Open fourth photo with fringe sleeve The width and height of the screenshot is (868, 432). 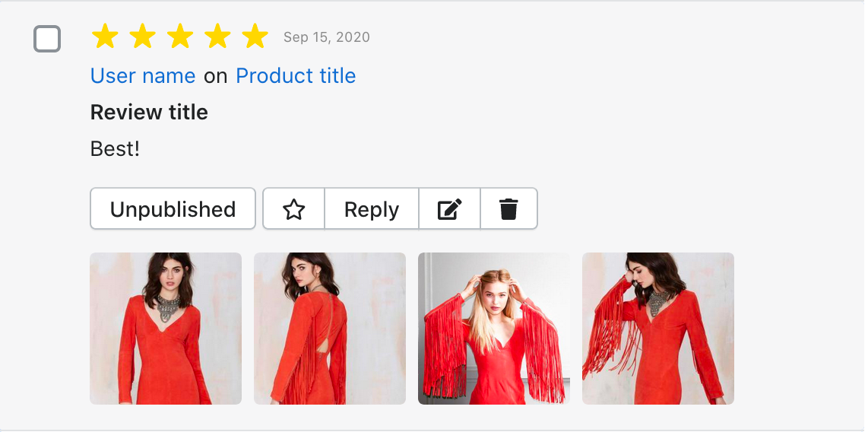658,329
